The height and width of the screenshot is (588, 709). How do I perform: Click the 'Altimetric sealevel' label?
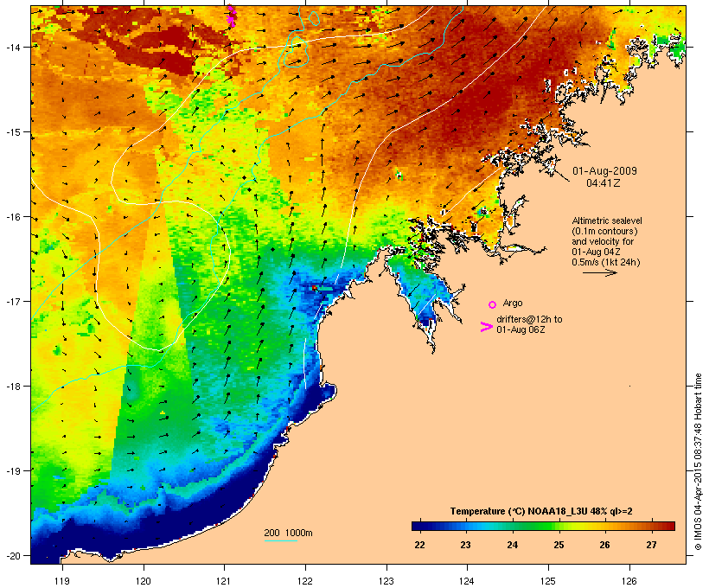pyautogui.click(x=607, y=220)
